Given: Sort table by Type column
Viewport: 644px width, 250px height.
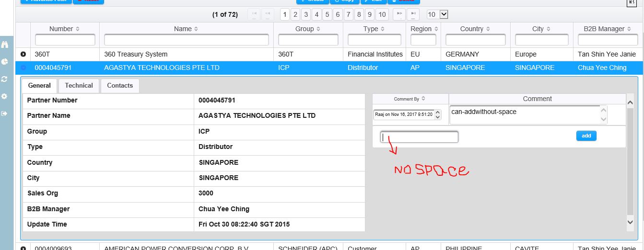Looking at the screenshot, I should coord(383,29).
